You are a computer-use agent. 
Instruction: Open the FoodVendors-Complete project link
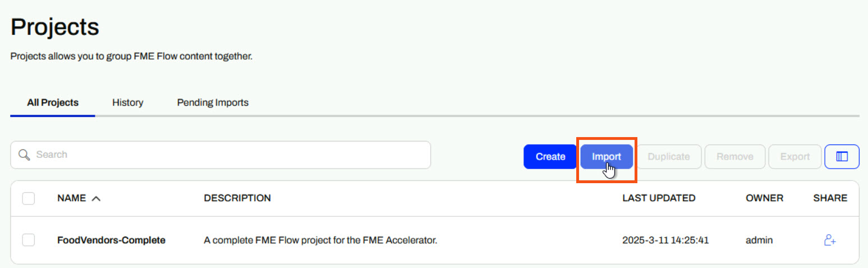(111, 240)
